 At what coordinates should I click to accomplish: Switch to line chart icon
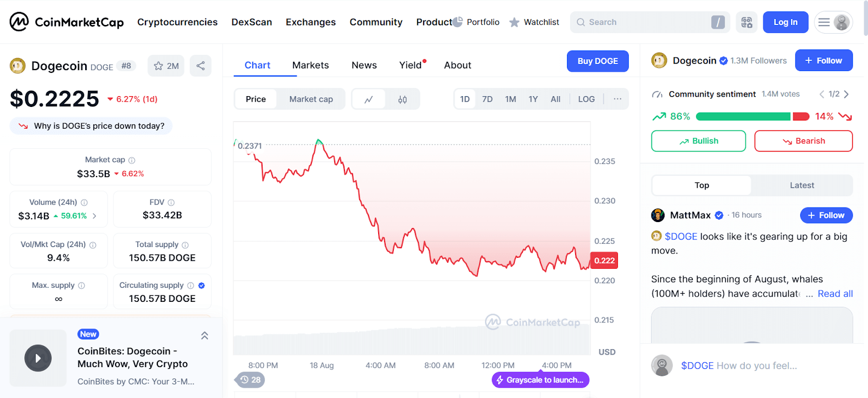(x=369, y=99)
